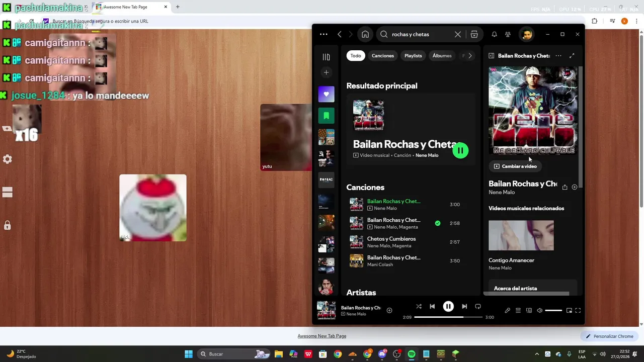Open the Browse icon beside search
Screen dimensions: 644x362
click(474, 34)
